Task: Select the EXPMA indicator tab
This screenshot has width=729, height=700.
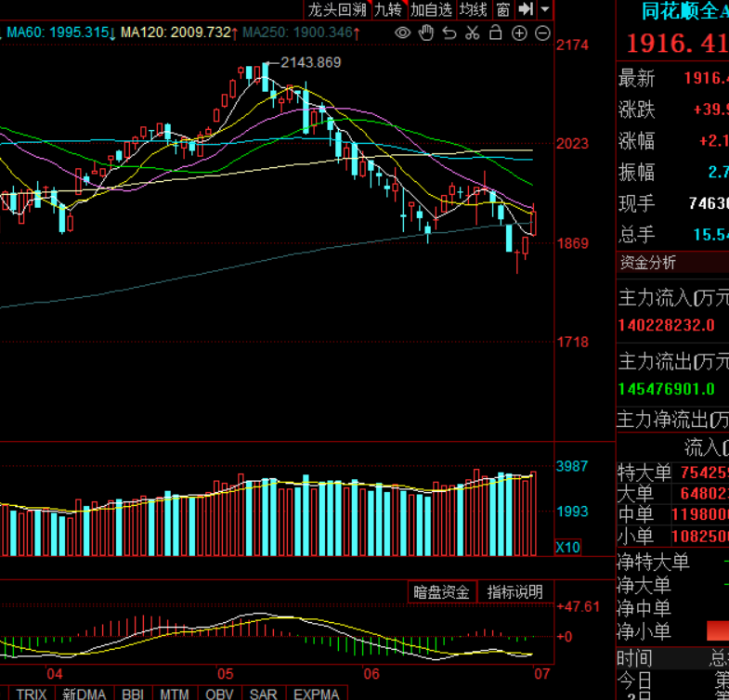Action: tap(317, 693)
